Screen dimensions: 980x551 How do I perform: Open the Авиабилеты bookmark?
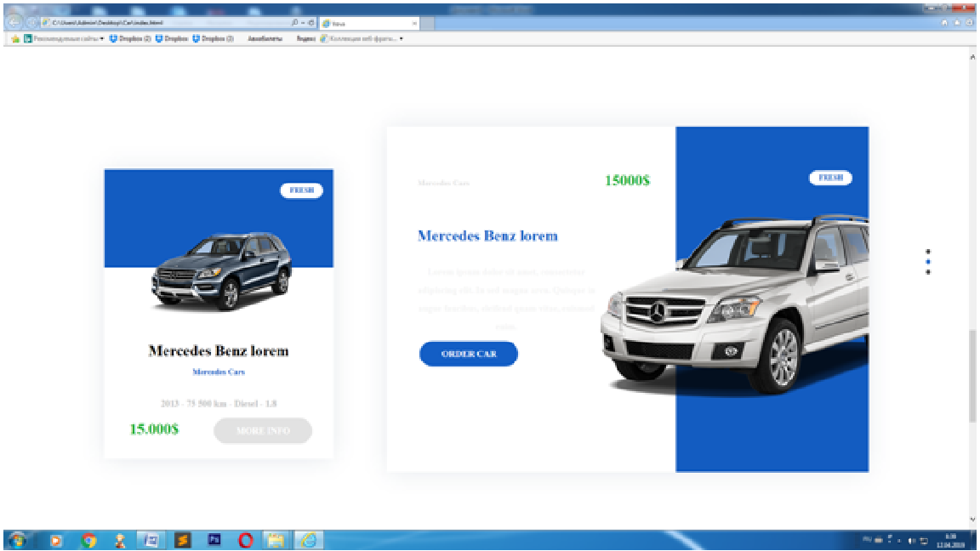click(x=265, y=39)
